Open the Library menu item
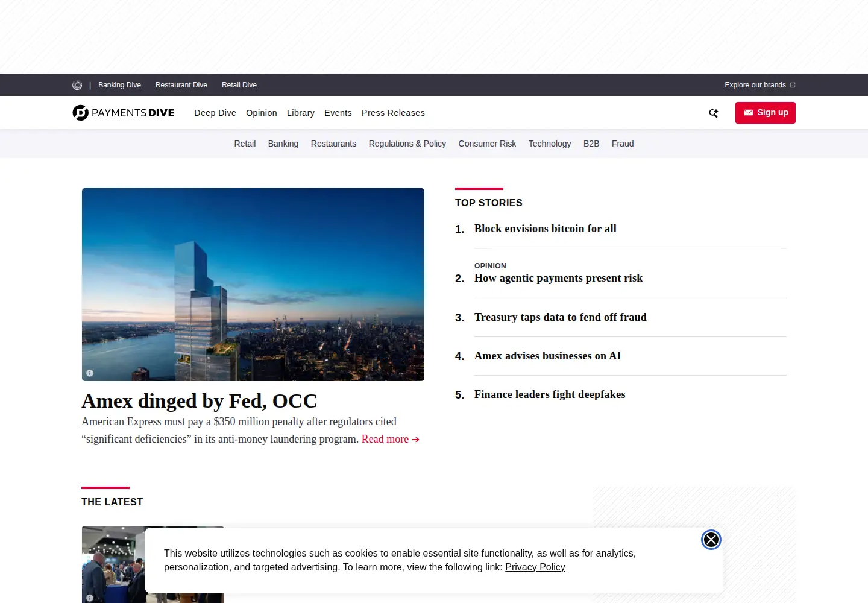Viewport: 868px width, 603px height. point(301,113)
